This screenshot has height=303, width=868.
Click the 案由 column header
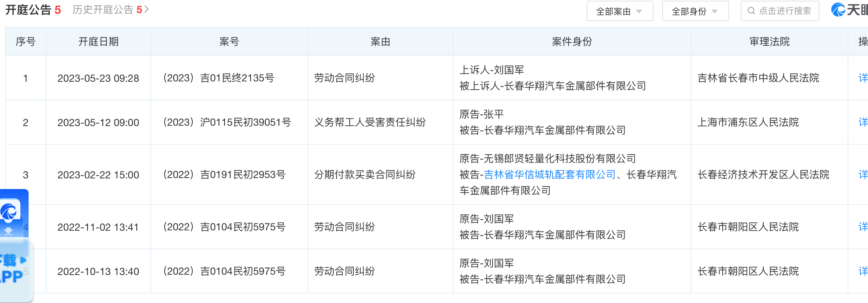pyautogui.click(x=380, y=42)
